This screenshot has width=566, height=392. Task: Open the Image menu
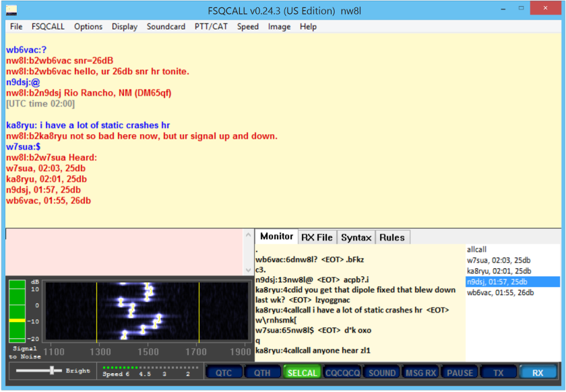point(280,27)
